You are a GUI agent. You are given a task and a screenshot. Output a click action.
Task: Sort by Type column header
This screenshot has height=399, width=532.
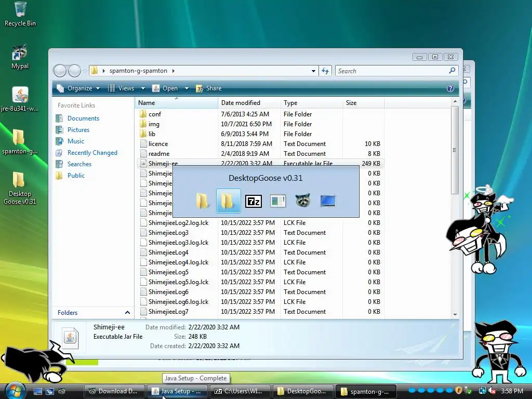tap(312, 102)
